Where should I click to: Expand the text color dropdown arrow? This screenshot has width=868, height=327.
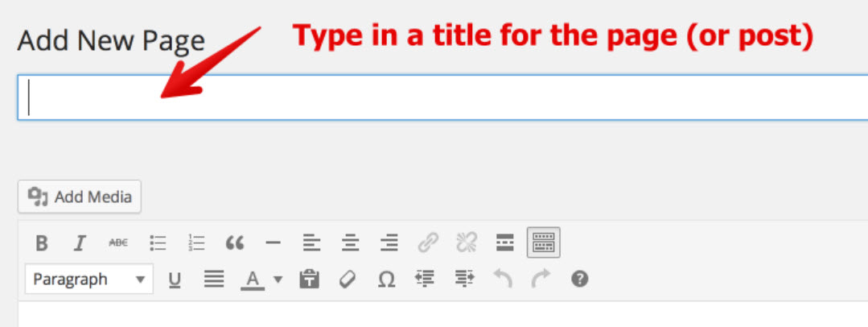coord(278,279)
